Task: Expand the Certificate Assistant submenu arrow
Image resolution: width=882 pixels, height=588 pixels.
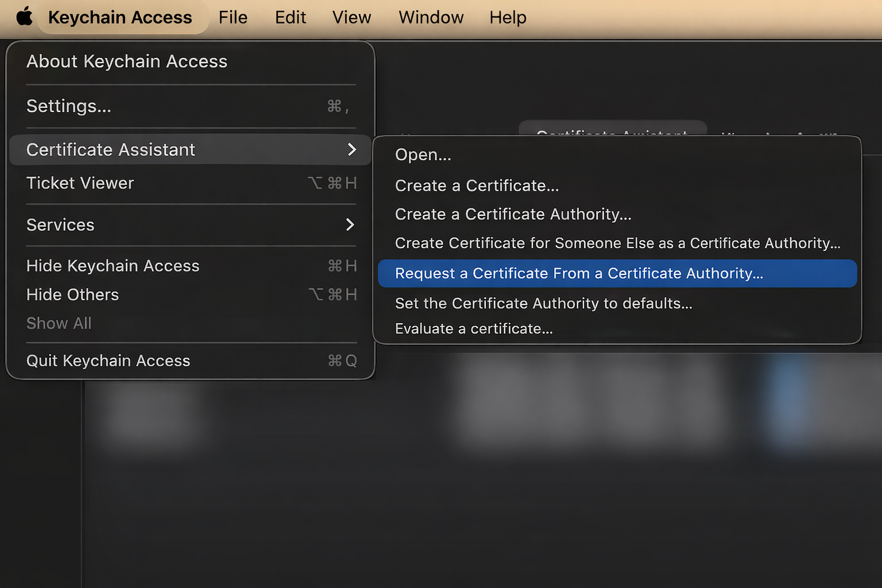Action: pos(351,150)
